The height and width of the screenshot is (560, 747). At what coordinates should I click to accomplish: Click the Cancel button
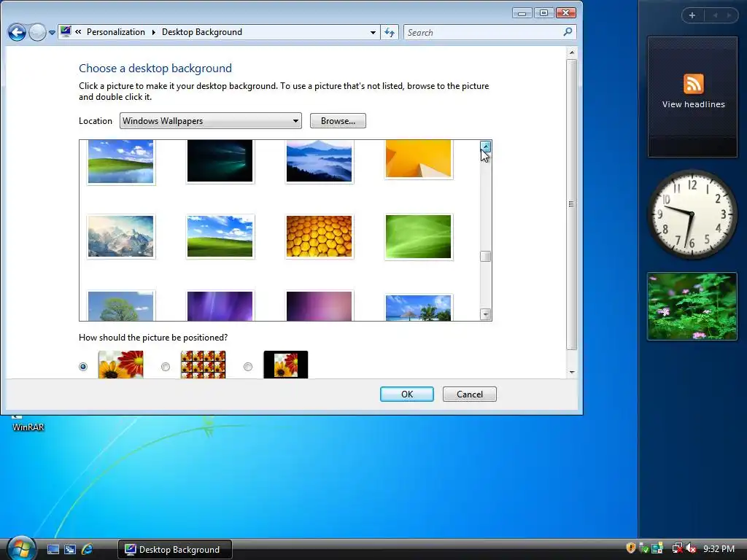tap(470, 394)
